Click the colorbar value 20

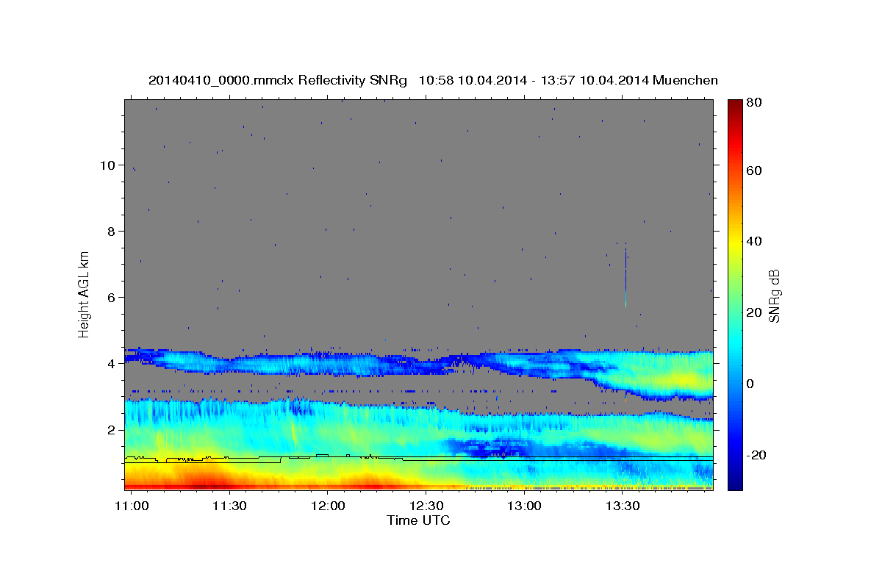coord(753,312)
